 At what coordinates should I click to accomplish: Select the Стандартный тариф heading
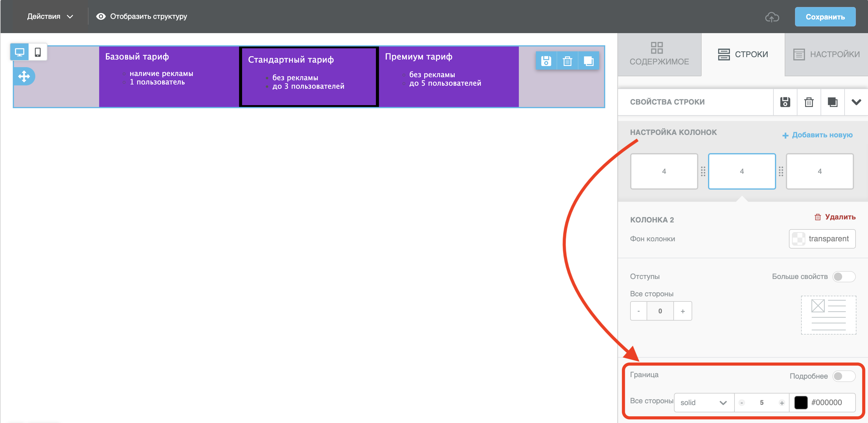click(291, 60)
